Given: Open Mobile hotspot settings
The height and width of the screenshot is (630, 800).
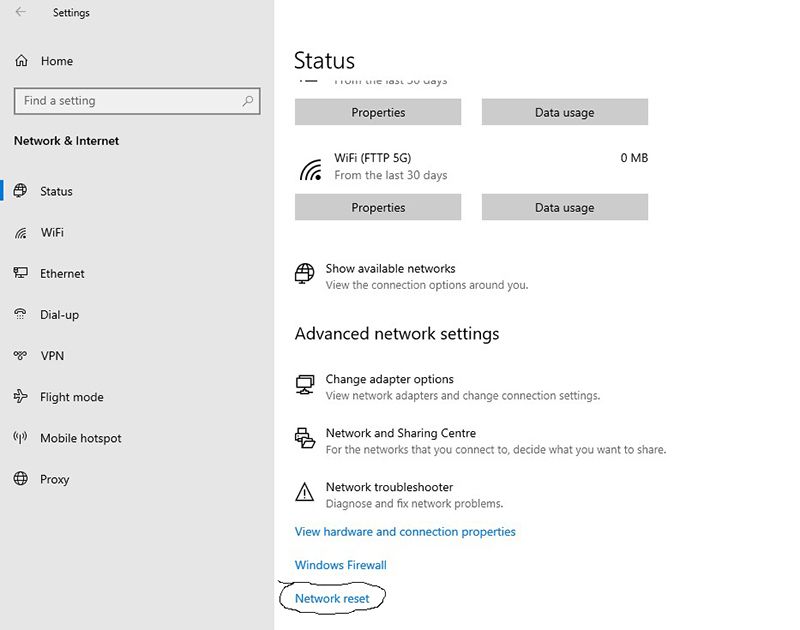Looking at the screenshot, I should [80, 438].
